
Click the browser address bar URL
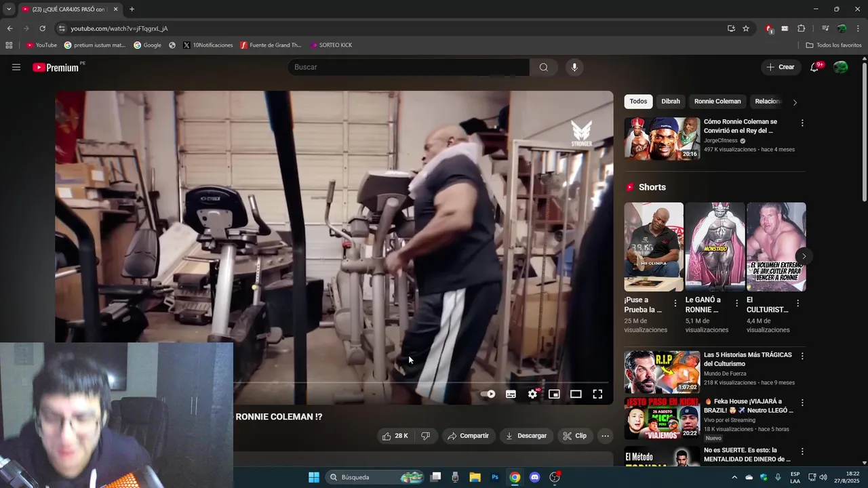119,28
